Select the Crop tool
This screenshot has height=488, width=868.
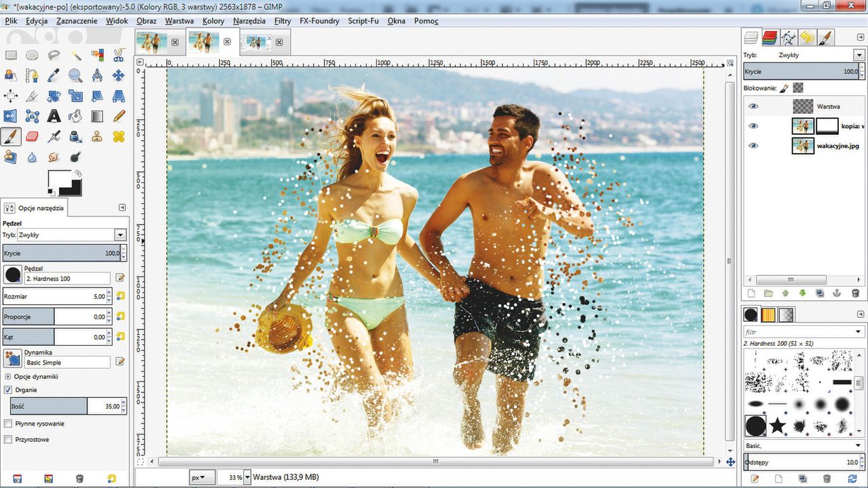point(33,96)
